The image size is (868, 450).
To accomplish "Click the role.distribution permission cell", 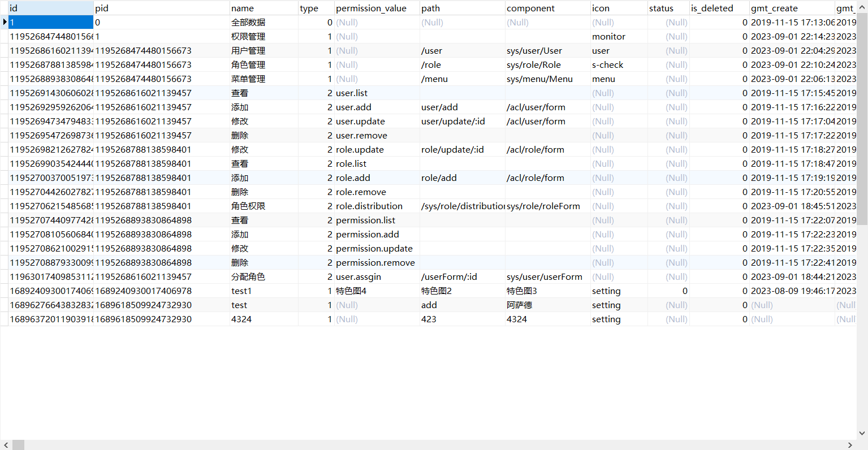I will 369,206.
